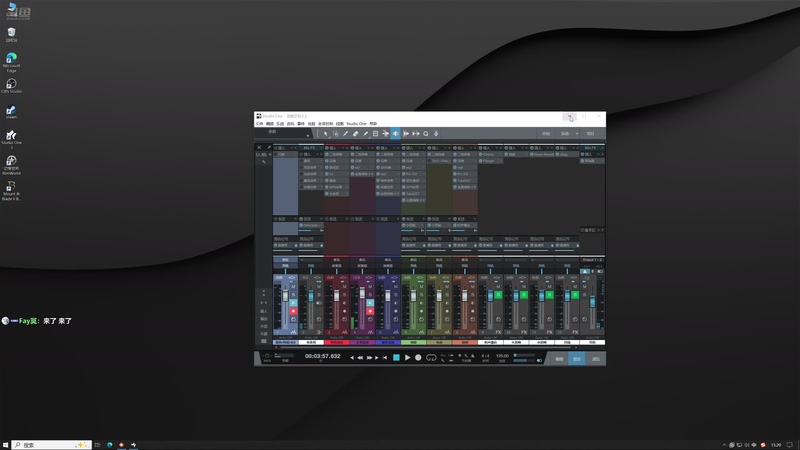This screenshot has width=800, height=450.
Task: Click the 输出 button in mixer sidebar
Action: tap(264, 319)
